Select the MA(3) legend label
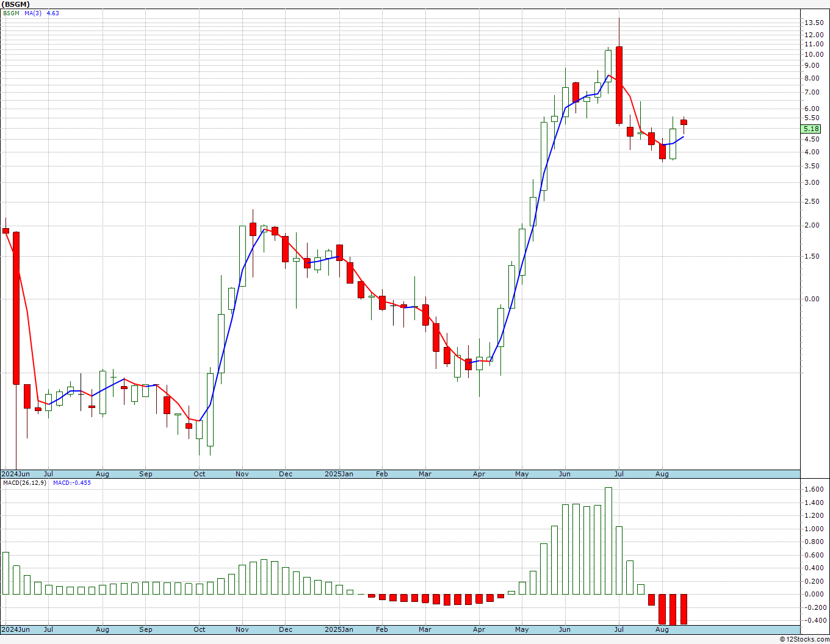Image resolution: width=830 pixels, height=644 pixels. pos(33,13)
